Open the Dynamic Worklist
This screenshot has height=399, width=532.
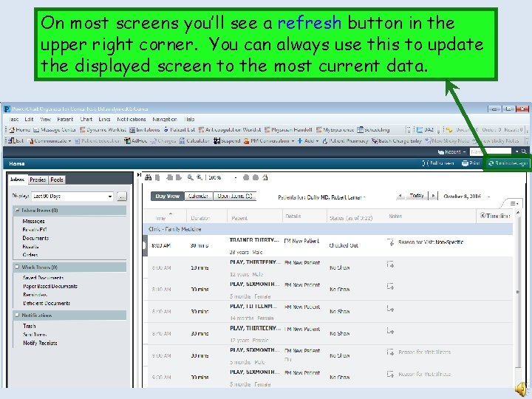tap(103, 129)
